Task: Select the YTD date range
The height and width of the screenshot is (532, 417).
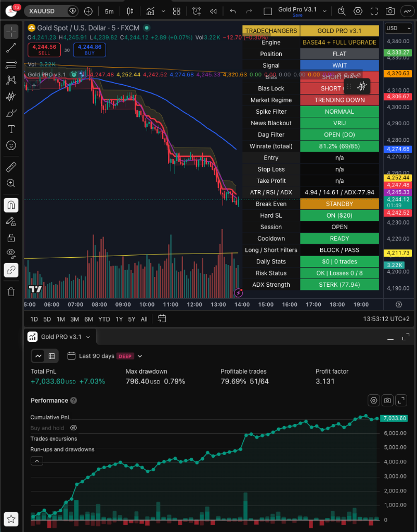Action: coord(104,320)
